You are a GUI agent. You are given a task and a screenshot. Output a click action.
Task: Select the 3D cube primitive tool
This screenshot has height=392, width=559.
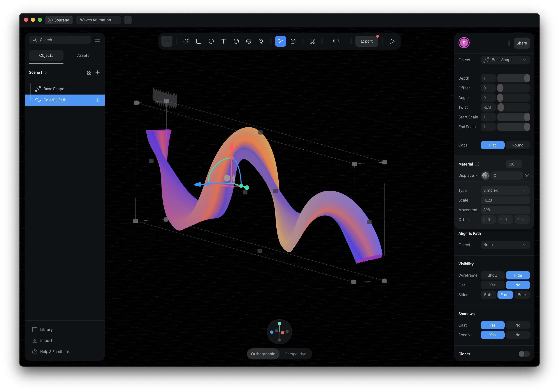click(x=236, y=41)
